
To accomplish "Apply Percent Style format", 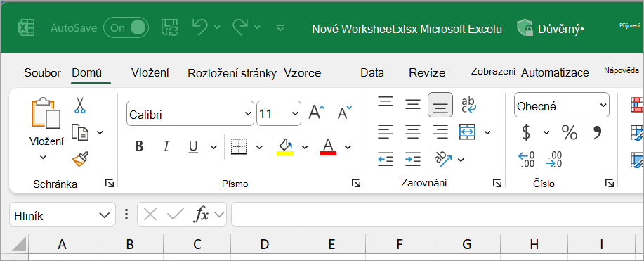I will [x=570, y=132].
